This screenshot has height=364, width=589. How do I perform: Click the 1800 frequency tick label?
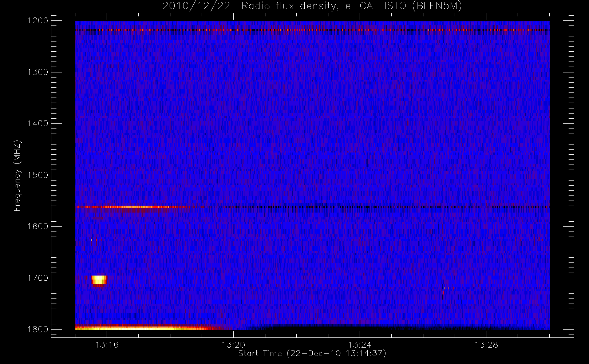38,329
